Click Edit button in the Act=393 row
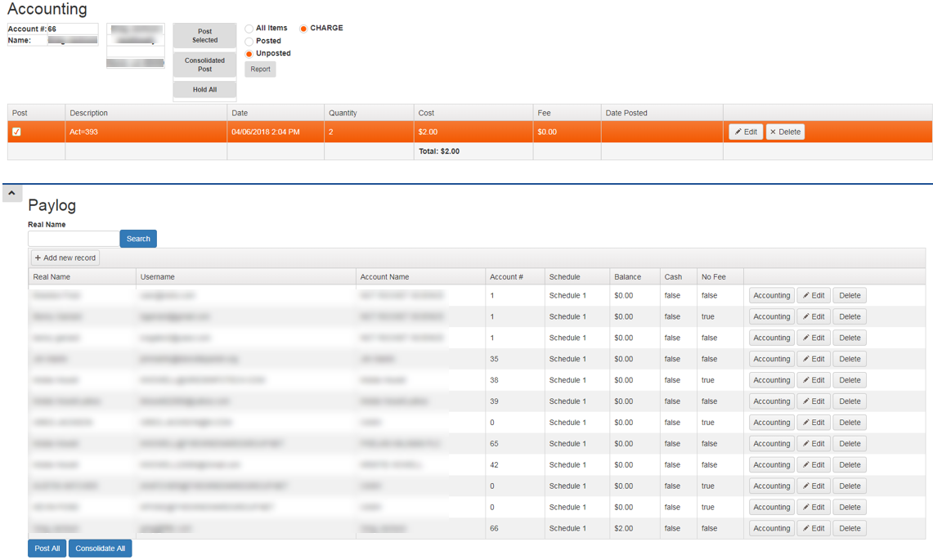This screenshot has width=933, height=560. pos(745,132)
